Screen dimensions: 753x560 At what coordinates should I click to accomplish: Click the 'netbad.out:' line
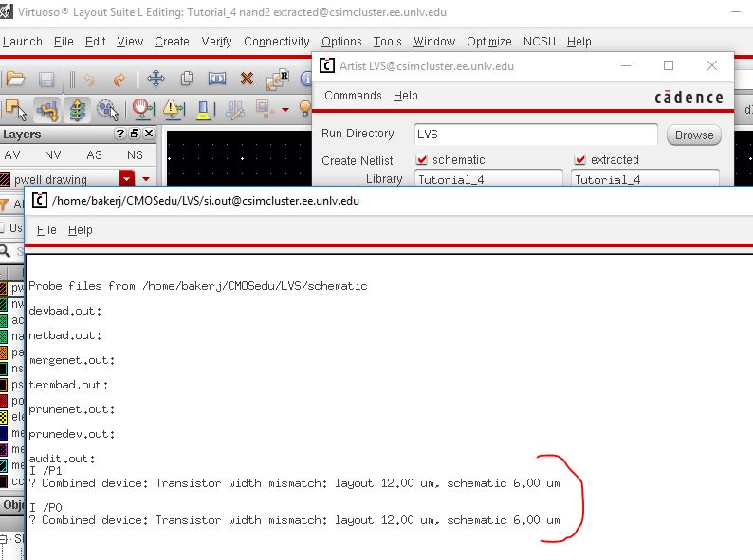click(65, 335)
